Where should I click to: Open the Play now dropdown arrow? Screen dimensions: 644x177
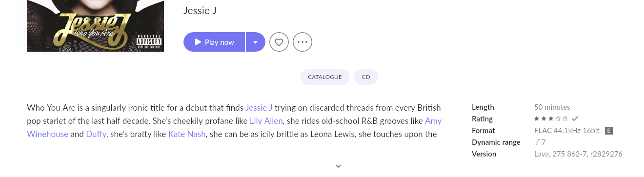[255, 42]
